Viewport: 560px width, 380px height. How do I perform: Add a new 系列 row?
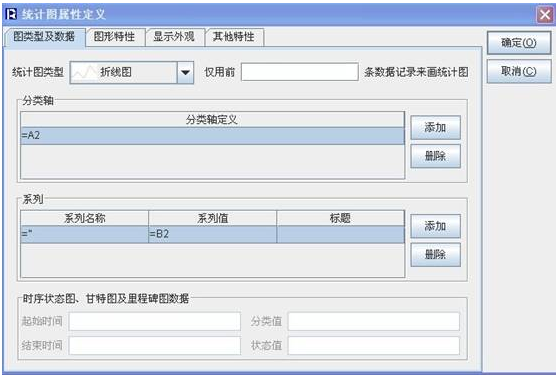(435, 226)
